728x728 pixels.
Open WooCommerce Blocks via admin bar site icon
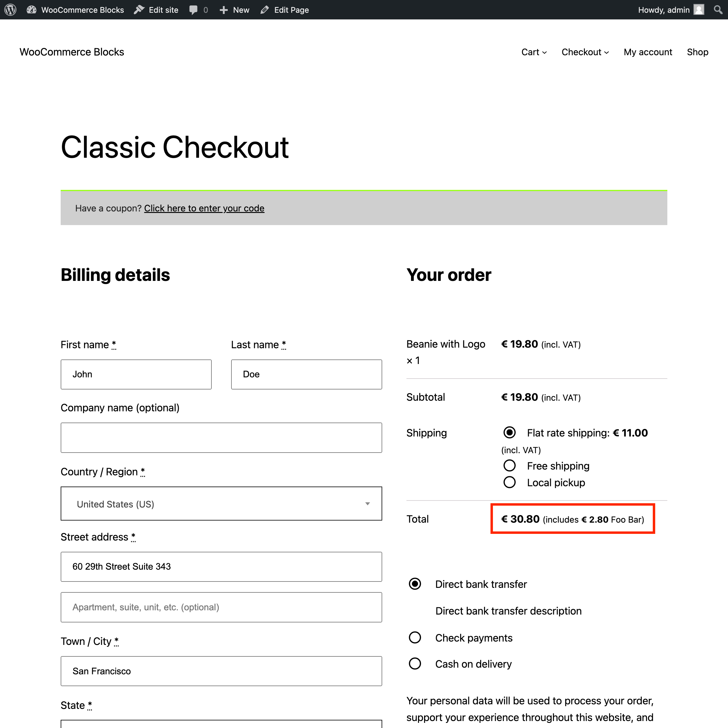click(x=32, y=10)
